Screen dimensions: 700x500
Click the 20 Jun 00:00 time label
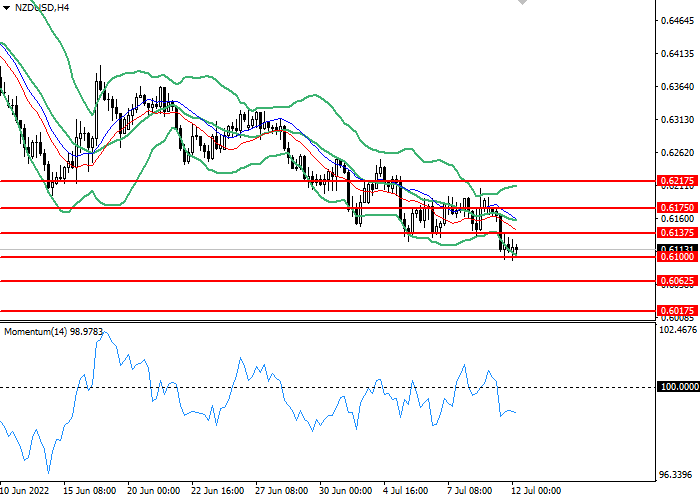click(153, 492)
